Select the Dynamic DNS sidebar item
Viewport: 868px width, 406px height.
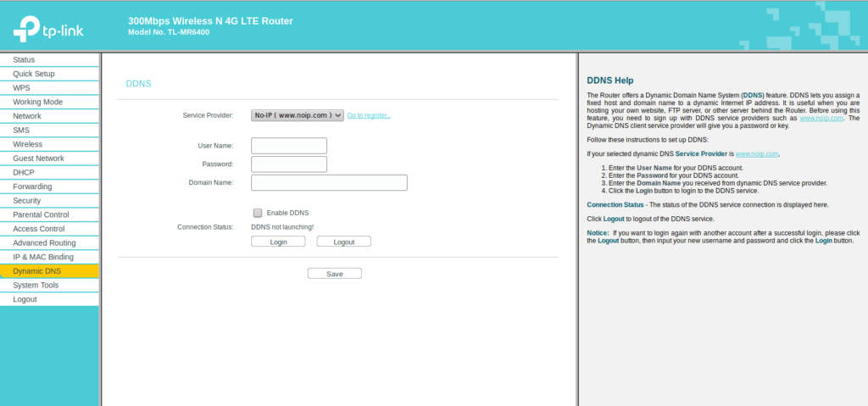click(x=36, y=271)
